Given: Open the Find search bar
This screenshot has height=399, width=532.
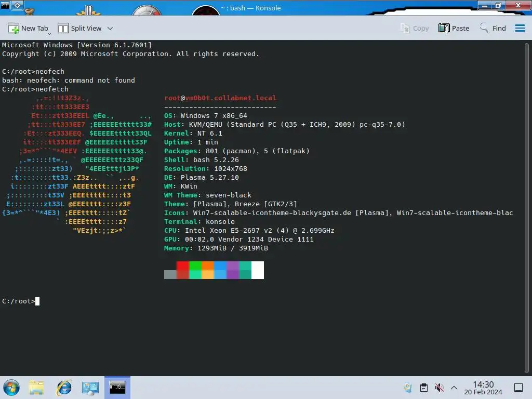Looking at the screenshot, I should pyautogui.click(x=493, y=28).
